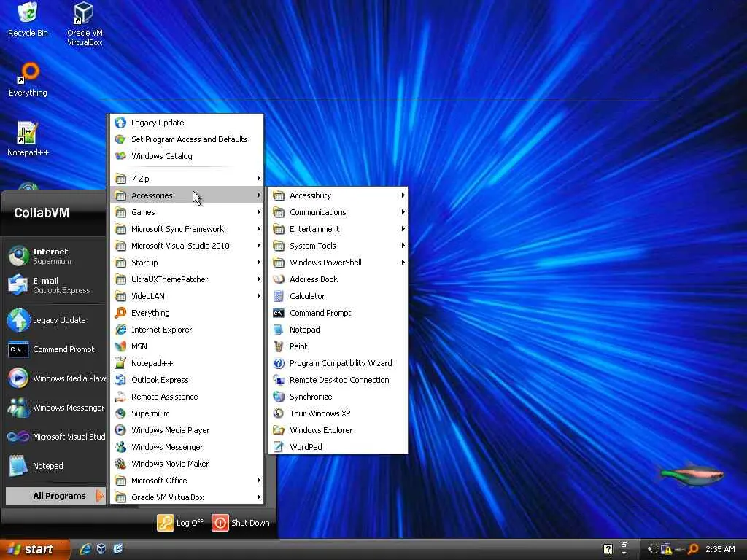Select Everything in All Programs list

(187, 313)
